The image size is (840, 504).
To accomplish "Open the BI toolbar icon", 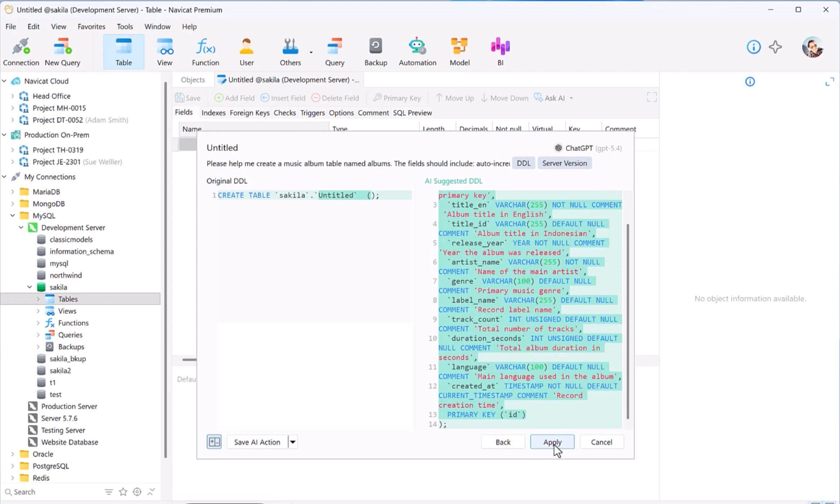I will 500,52.
